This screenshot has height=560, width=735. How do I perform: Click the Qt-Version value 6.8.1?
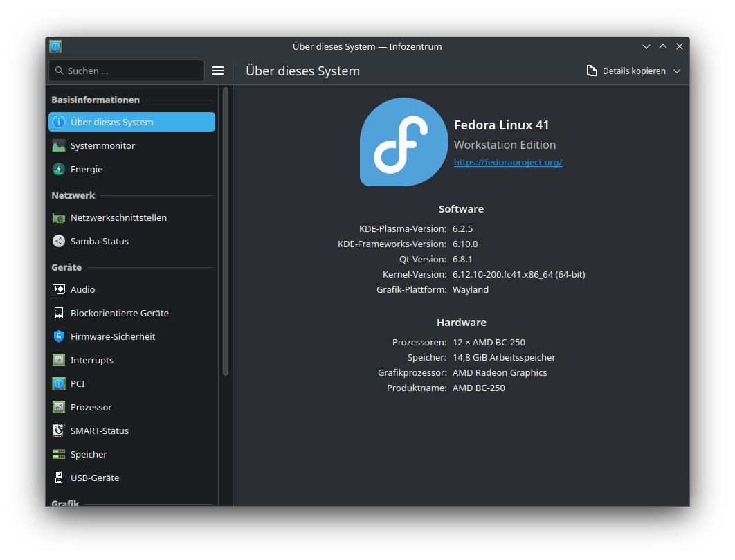point(462,260)
